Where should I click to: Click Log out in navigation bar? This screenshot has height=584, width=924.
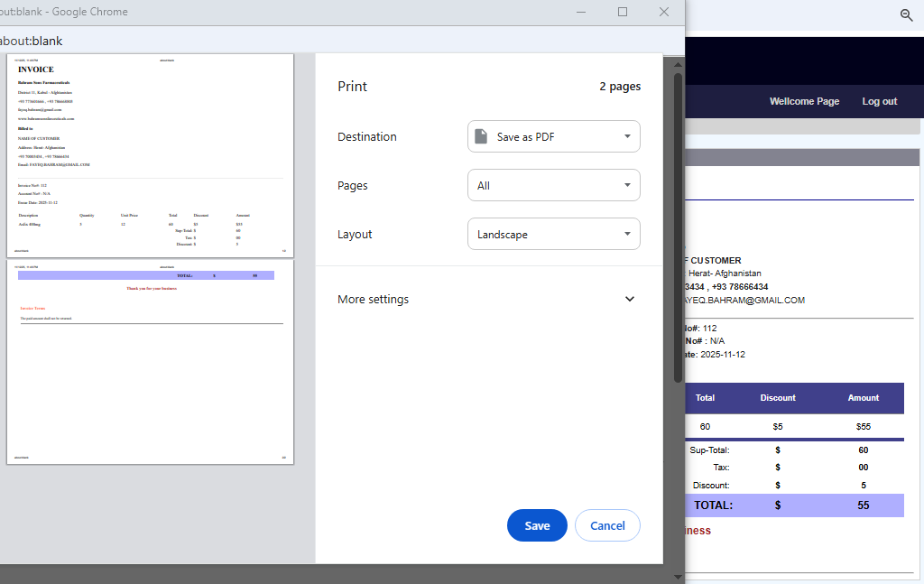pyautogui.click(x=879, y=101)
